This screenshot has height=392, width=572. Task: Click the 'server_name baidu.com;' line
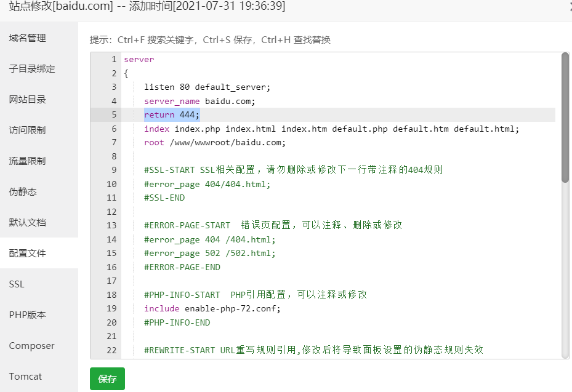click(199, 101)
